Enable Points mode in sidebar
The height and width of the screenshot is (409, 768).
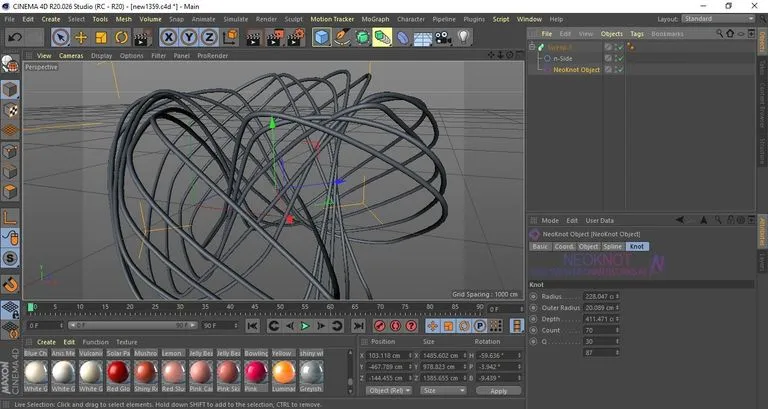[x=10, y=151]
